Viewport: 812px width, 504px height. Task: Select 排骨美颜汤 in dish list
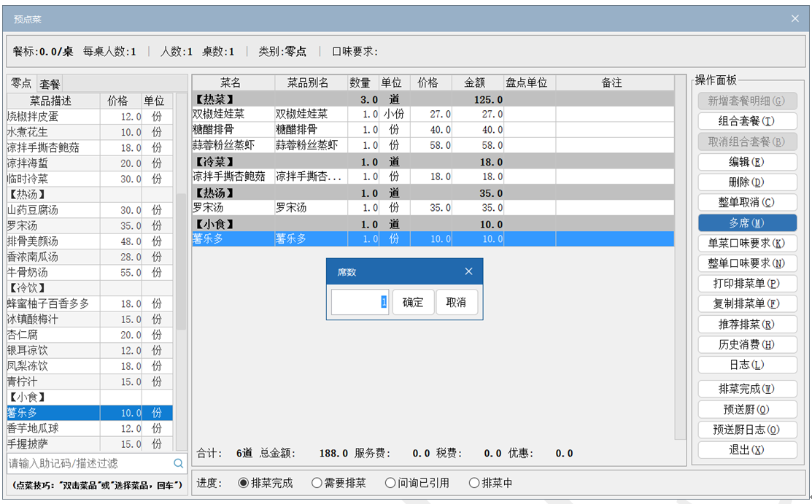90,241
